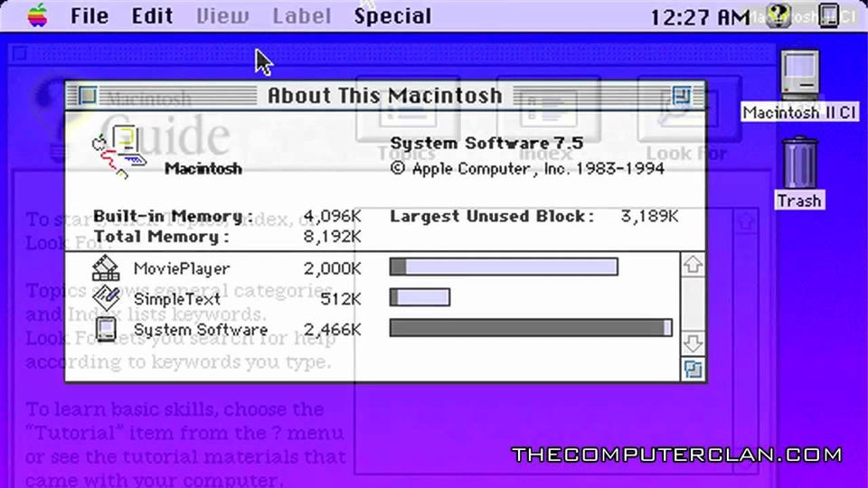
Task: Click the MoviePlayer memory usage bar
Action: (504, 267)
